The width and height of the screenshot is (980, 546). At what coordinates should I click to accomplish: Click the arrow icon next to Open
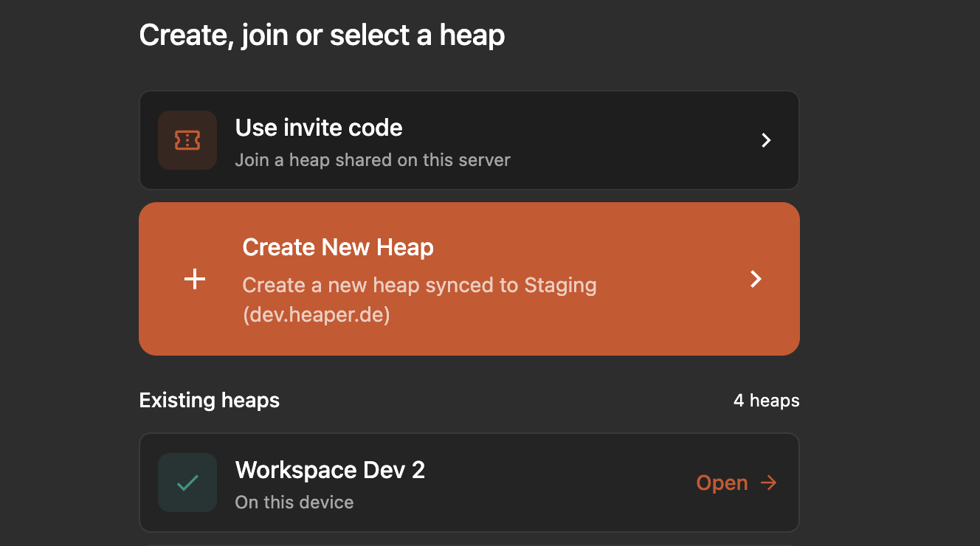point(769,483)
